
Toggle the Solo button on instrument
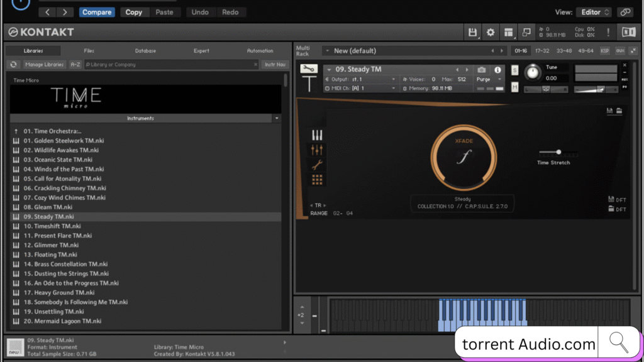click(515, 70)
